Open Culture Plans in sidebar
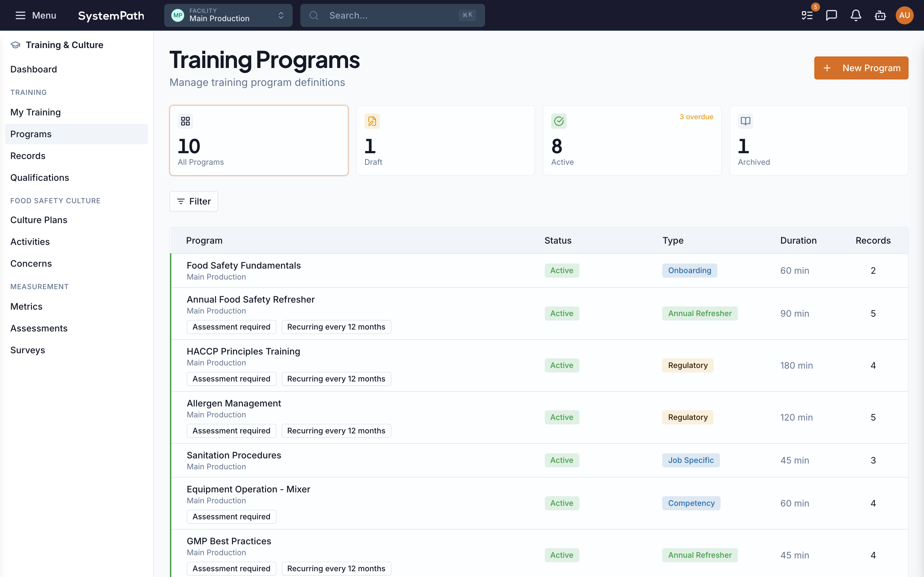 point(38,220)
